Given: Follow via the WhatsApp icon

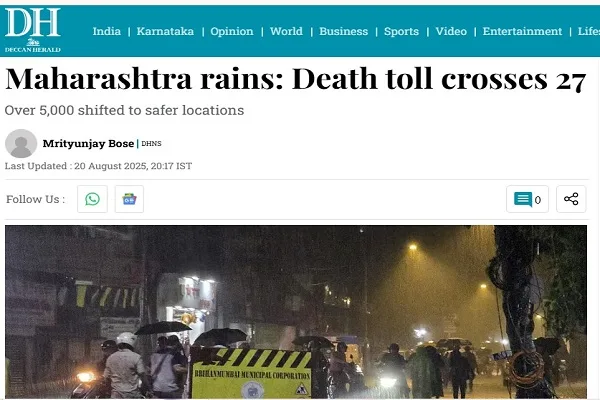Looking at the screenshot, I should [x=92, y=199].
